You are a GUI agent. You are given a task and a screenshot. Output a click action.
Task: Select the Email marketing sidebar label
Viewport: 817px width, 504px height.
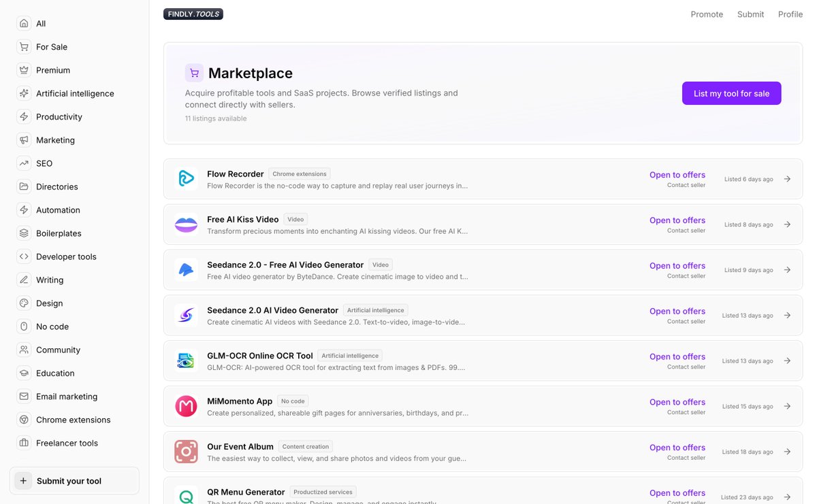coord(67,397)
